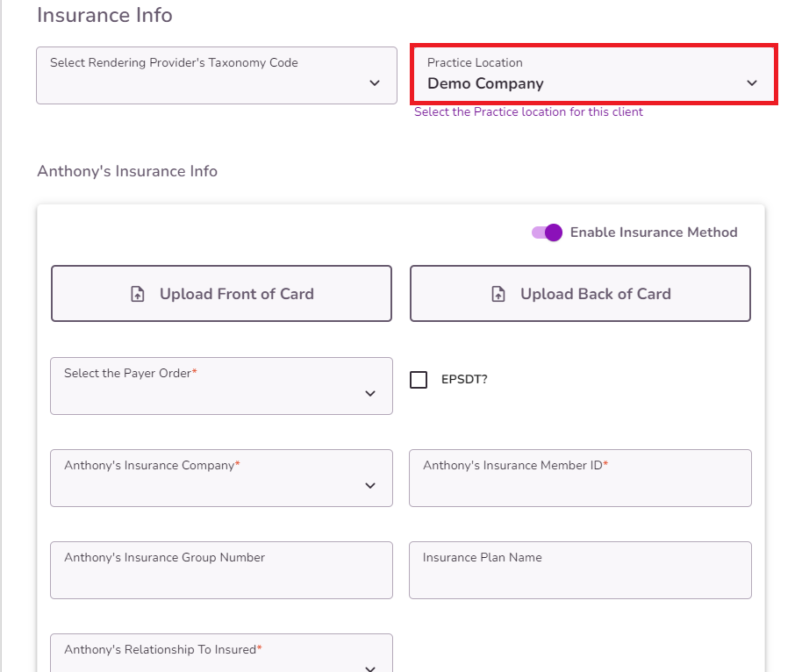Click the upload icon on Front of Card
Screen dimensions: 809x672
coord(138,295)
